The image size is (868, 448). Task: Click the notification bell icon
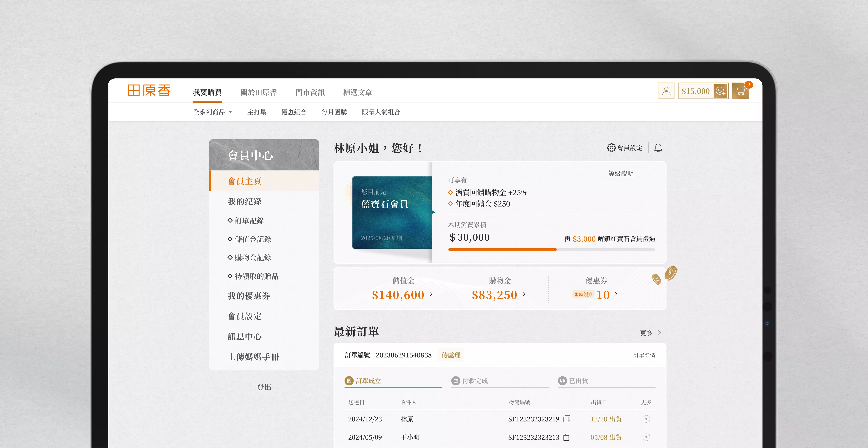coord(658,148)
